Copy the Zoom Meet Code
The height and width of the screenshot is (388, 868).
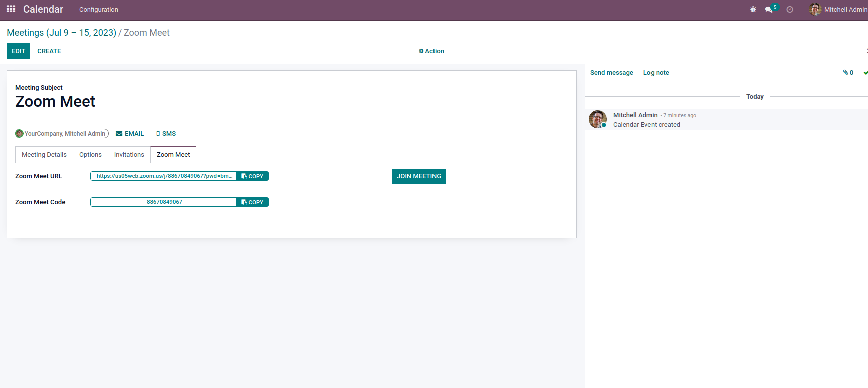[252, 202]
